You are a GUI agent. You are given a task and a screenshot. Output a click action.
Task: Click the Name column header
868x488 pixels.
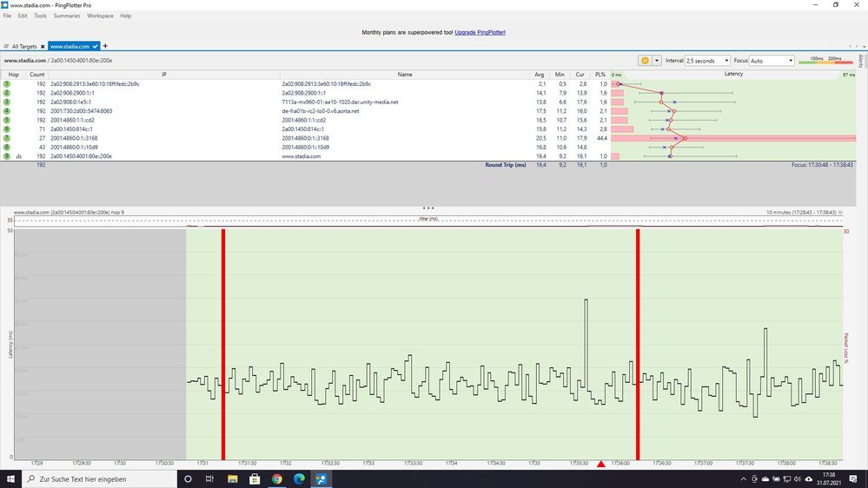point(405,74)
